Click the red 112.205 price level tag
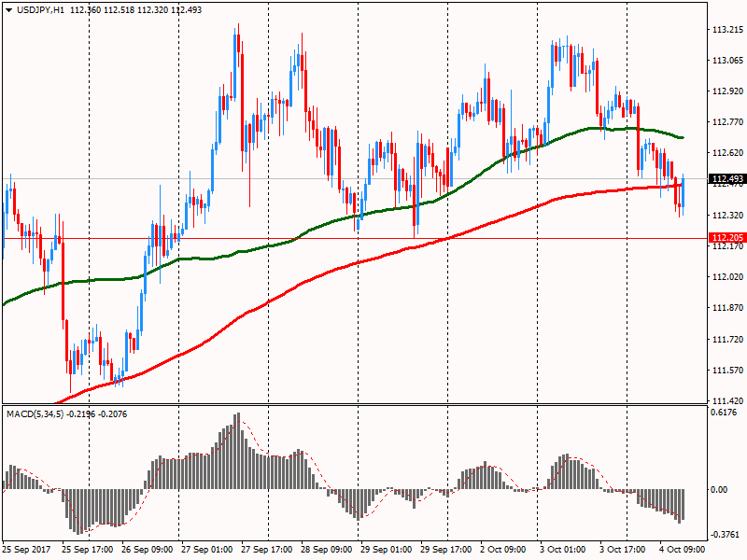The height and width of the screenshot is (560, 747). click(x=727, y=238)
